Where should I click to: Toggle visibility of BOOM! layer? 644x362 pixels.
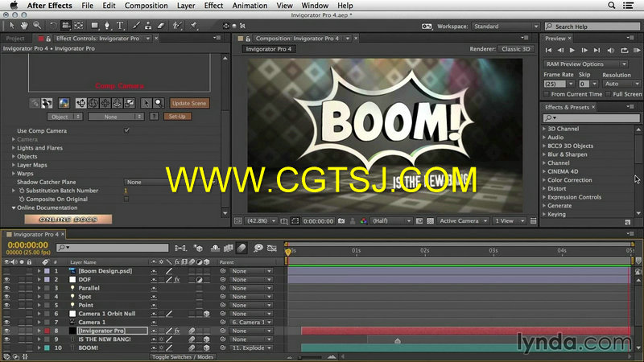tap(6, 348)
